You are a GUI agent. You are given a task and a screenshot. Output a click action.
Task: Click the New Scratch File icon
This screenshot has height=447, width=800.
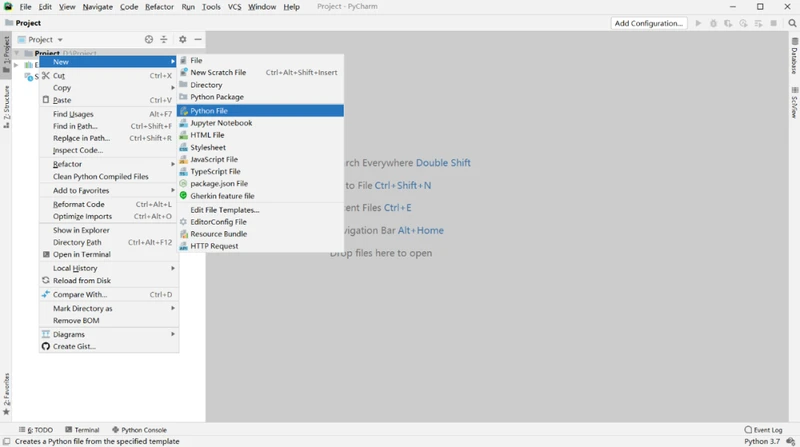click(x=184, y=72)
